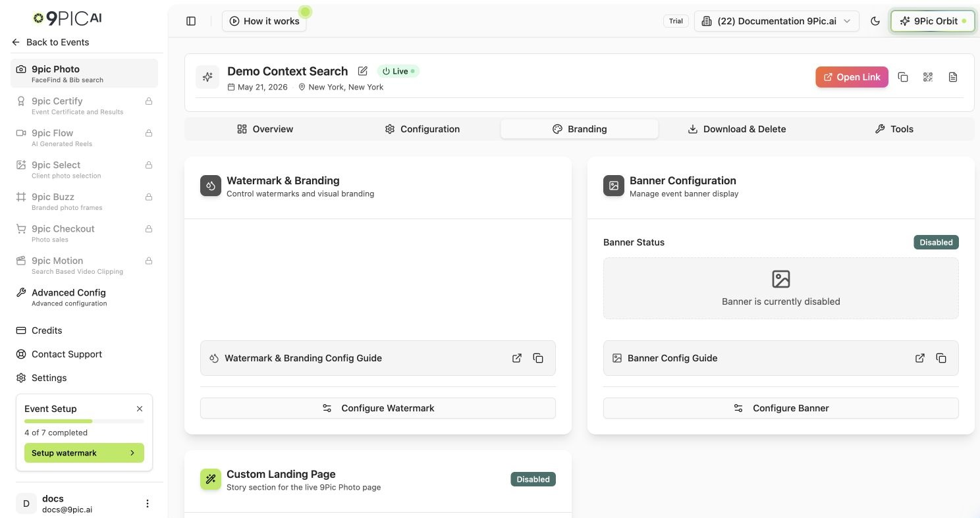The width and height of the screenshot is (980, 518).
Task: Click the Event Setup progress bar
Action: [84, 421]
